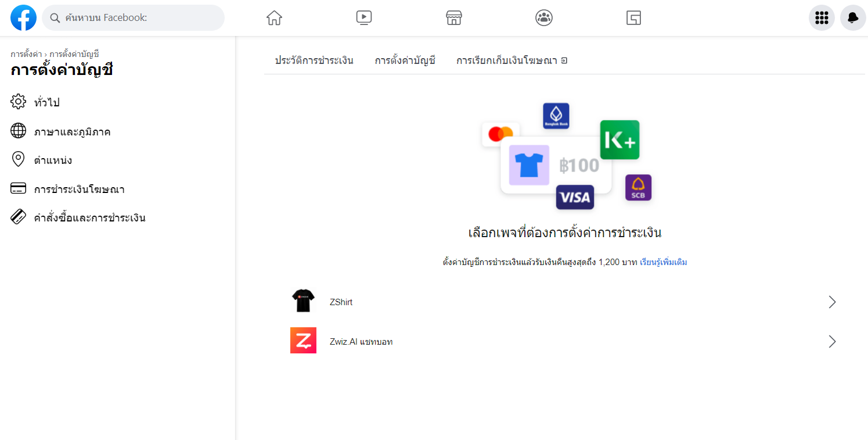Click the Facebook logo icon
868x440 pixels.
[23, 18]
